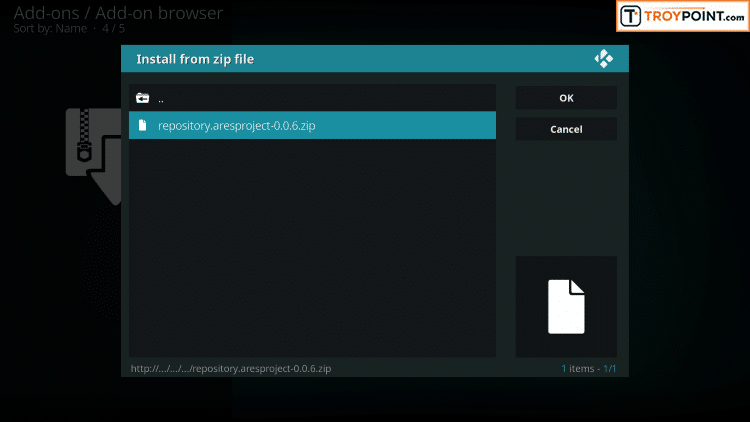Click empty space in the file list
Screen dimensions: 750x422
click(312, 250)
